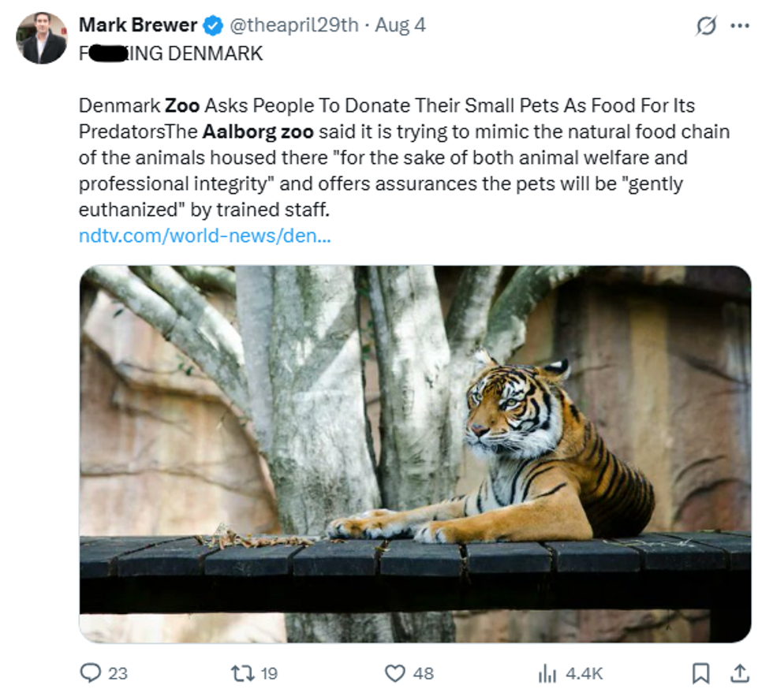Open the ndtv.com article link
This screenshot has width=773, height=700.
[205, 236]
